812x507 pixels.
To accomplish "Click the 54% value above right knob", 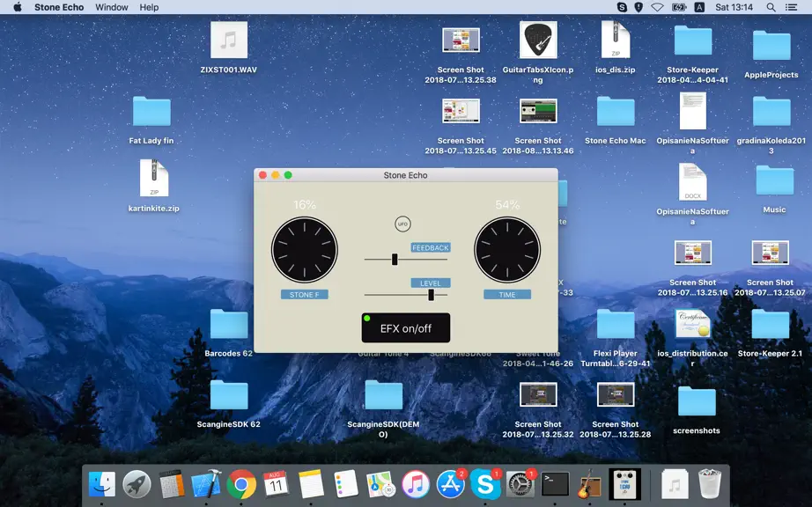I will tap(507, 205).
